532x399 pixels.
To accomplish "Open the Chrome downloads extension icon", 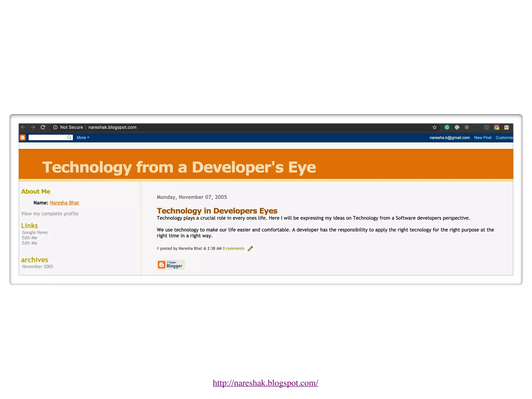I will (497, 127).
